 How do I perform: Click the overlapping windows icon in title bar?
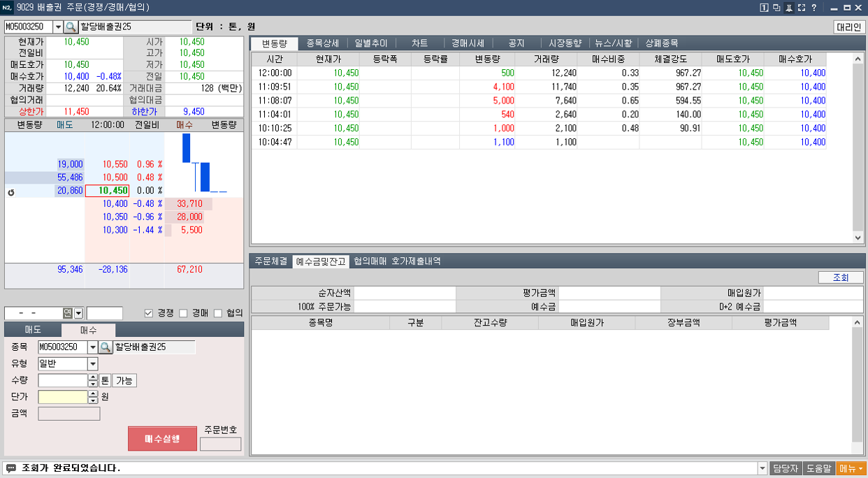coord(776,8)
